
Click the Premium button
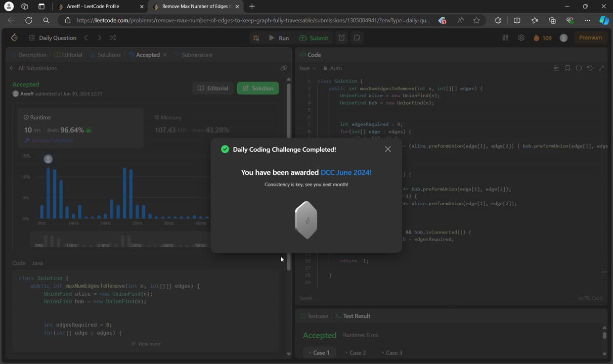click(x=590, y=38)
